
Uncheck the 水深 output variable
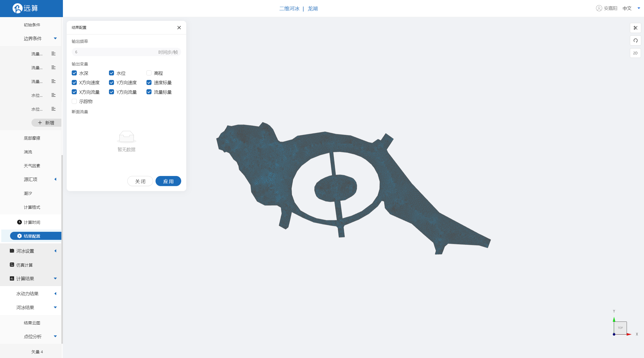click(74, 73)
